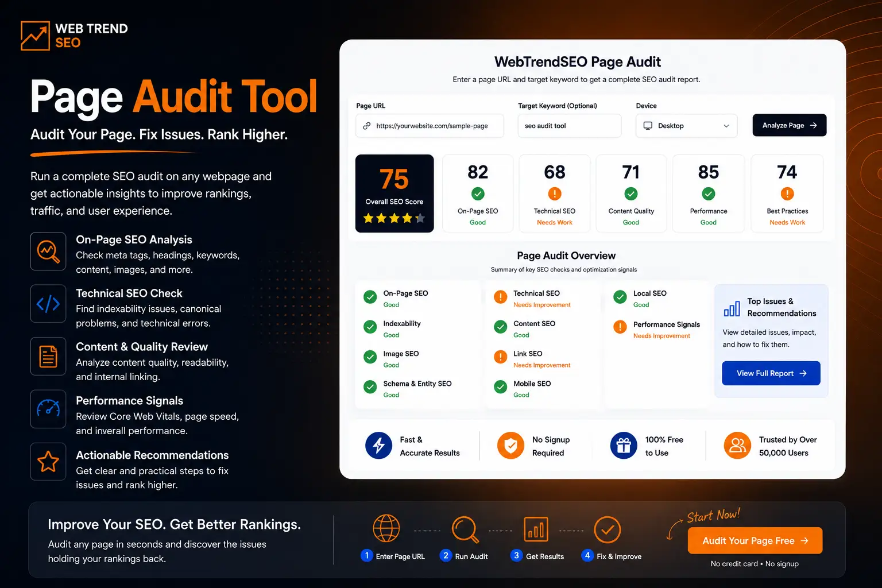882x588 pixels.
Task: Click the monitor icon in Device selector
Action: point(648,126)
